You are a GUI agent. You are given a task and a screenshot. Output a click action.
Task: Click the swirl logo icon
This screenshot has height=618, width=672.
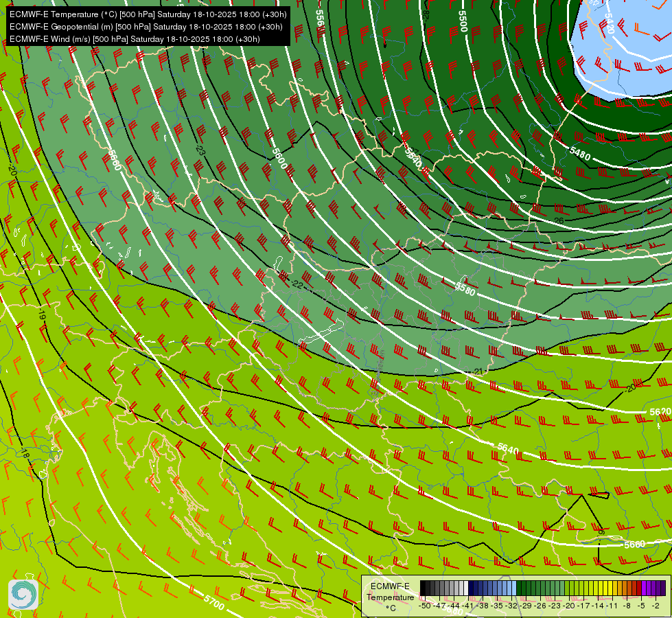coord(23,595)
